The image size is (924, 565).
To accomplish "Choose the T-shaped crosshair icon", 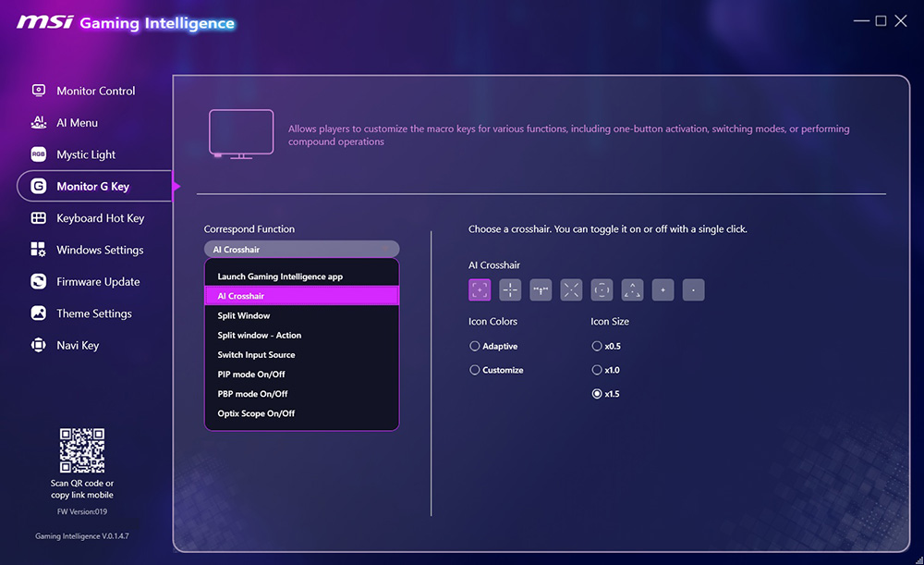I will click(x=541, y=289).
